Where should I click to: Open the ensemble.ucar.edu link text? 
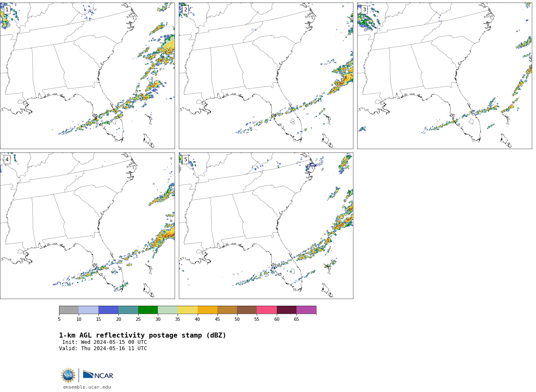pyautogui.click(x=87, y=387)
